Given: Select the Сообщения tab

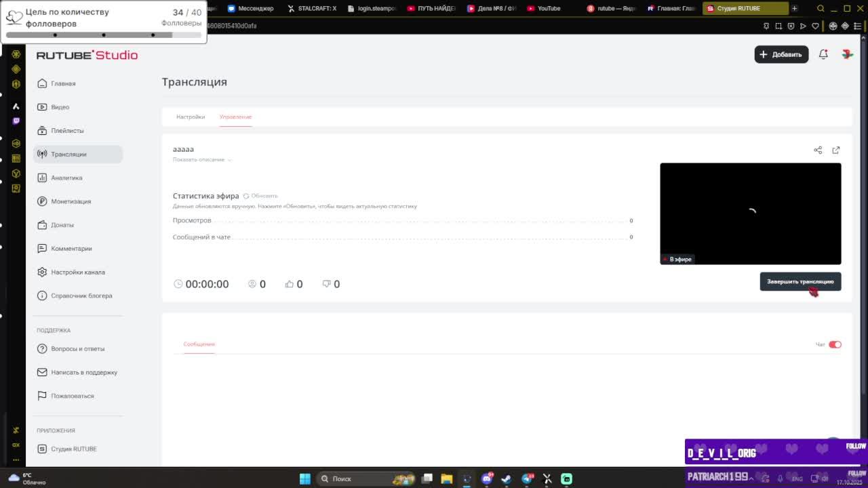Looking at the screenshot, I should (x=199, y=344).
